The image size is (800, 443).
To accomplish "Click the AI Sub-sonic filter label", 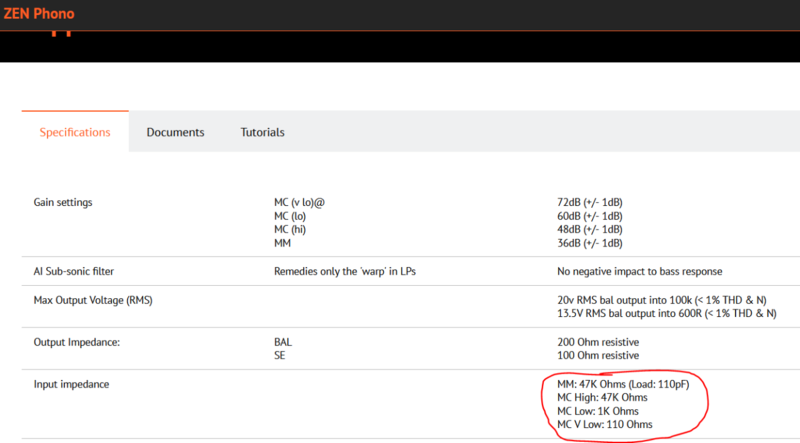I will pos(76,271).
